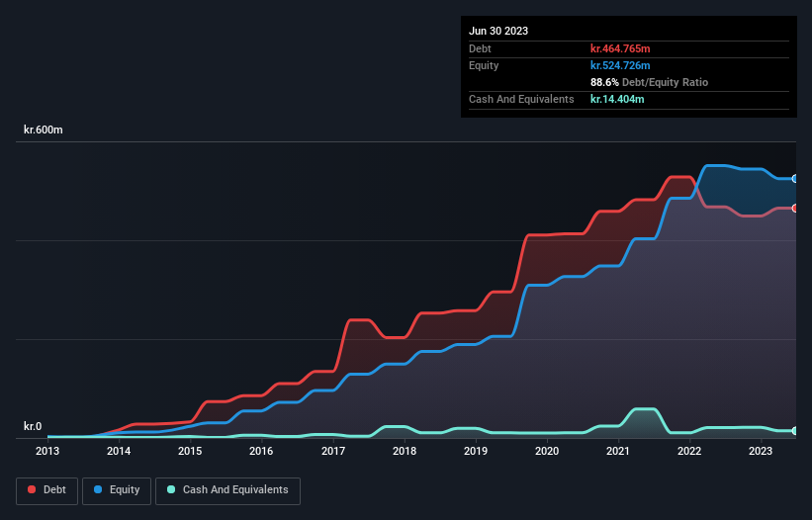The image size is (812, 520).
Task: Click the 2020 x-axis label
Action: tap(547, 451)
